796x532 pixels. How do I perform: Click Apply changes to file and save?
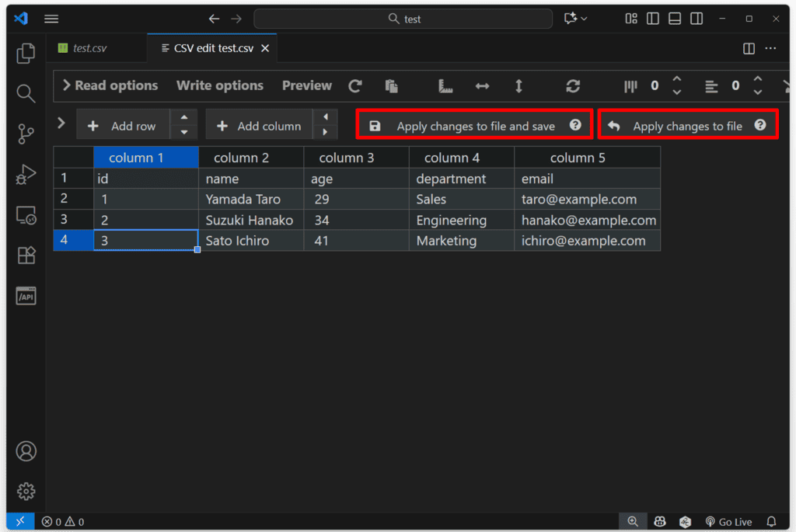(x=474, y=126)
